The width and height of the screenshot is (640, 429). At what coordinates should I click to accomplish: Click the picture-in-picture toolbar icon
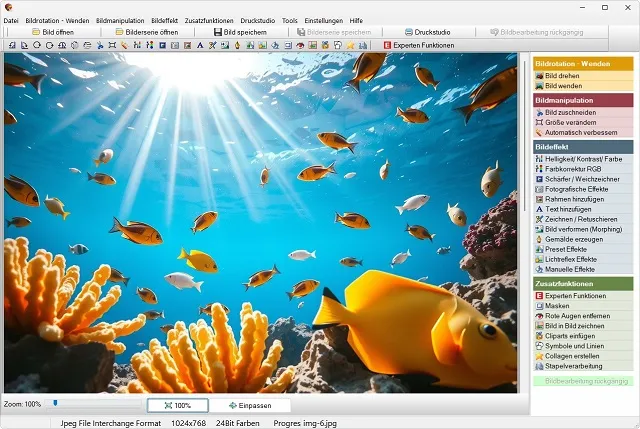[313, 45]
